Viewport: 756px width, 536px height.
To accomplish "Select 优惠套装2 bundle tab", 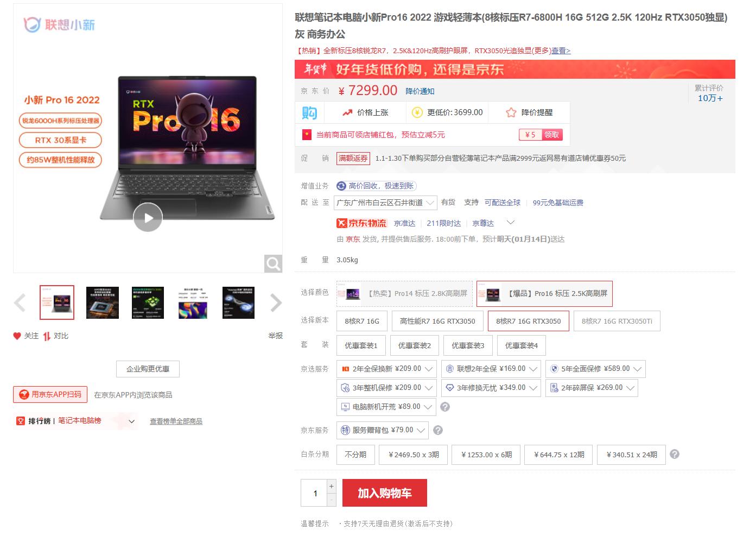I will tap(415, 345).
